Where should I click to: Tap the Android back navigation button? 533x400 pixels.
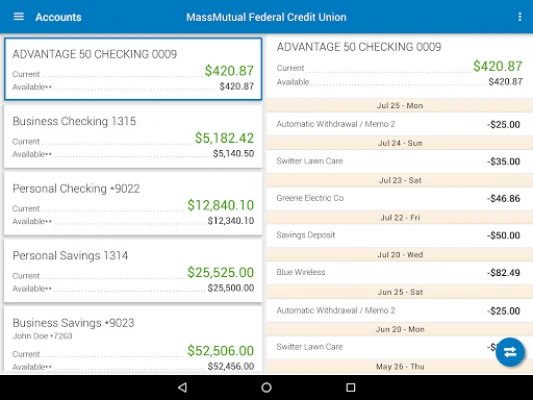tap(183, 387)
